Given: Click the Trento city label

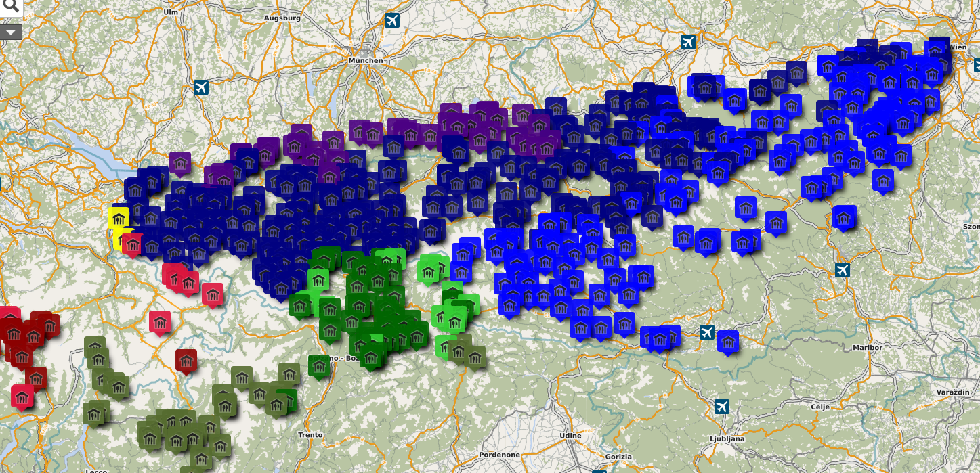Looking at the screenshot, I should 310,435.
